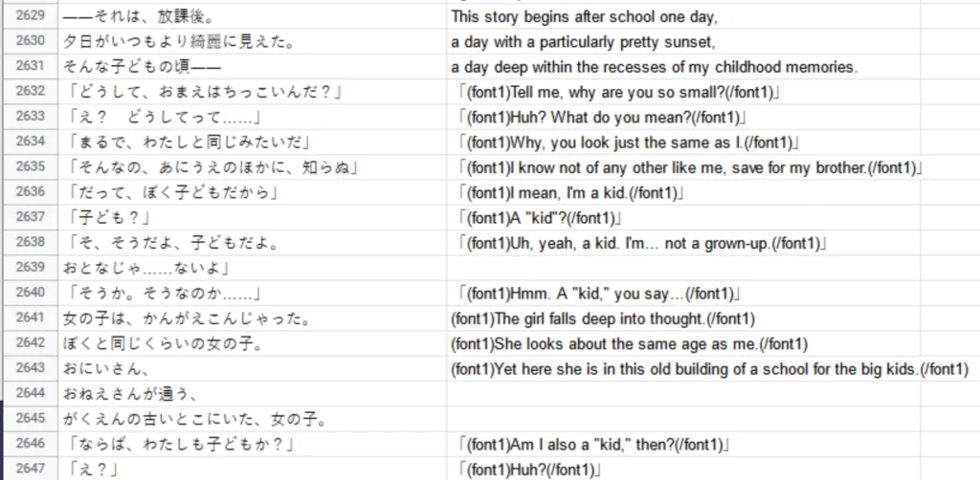
Task: Select cell "a day with a particularly pretty sunset,"
Action: 584,43
